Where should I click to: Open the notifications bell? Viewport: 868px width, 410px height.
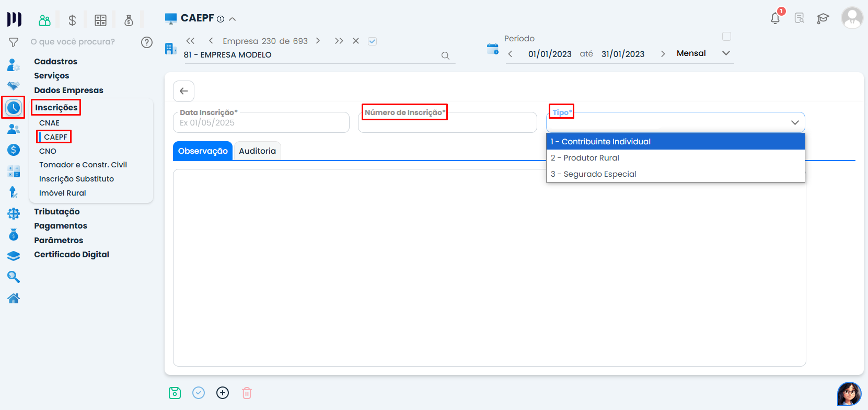click(x=776, y=18)
